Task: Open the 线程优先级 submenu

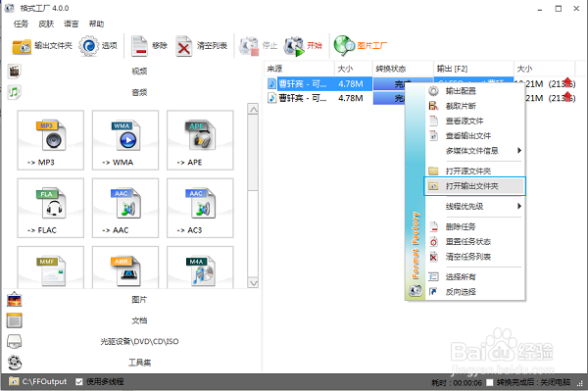Action: coord(474,206)
